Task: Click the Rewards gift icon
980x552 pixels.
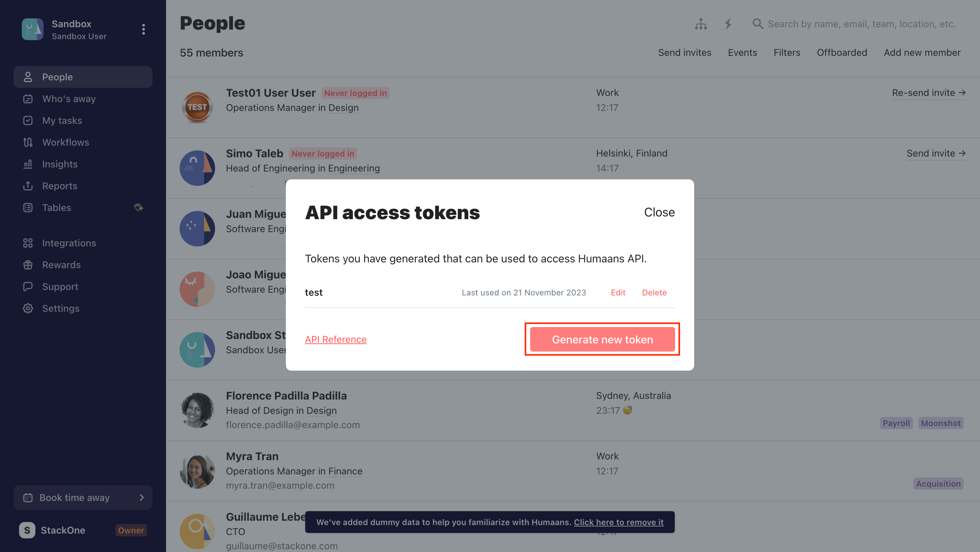Action: 28,264
